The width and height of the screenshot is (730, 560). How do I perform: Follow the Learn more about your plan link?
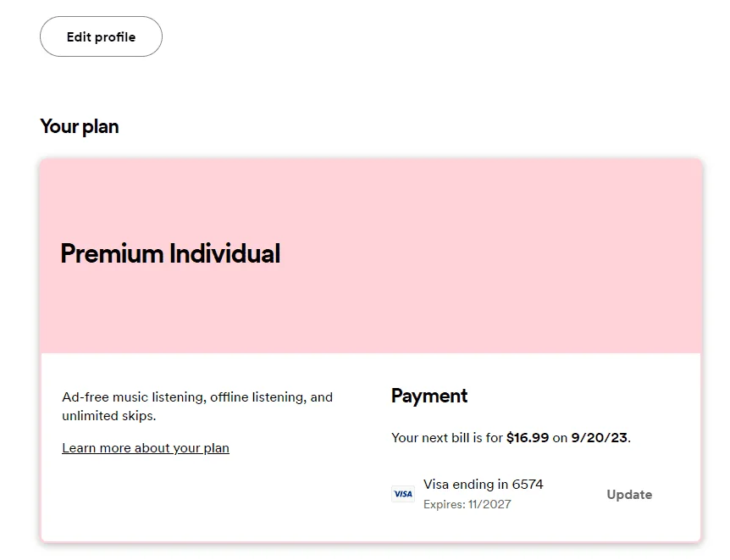(146, 447)
